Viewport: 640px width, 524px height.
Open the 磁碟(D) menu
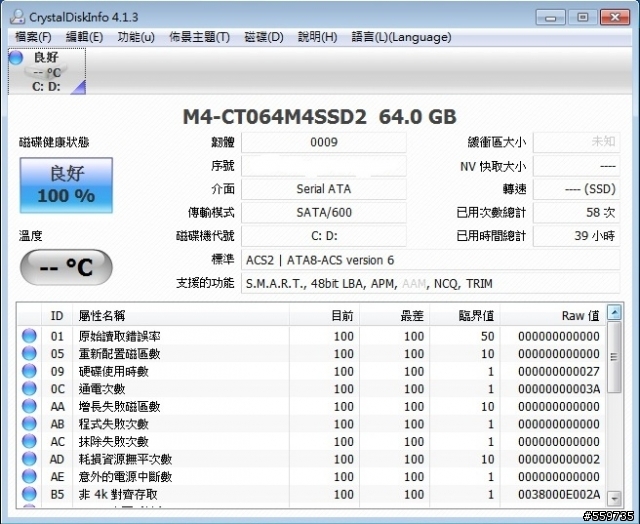(x=264, y=37)
